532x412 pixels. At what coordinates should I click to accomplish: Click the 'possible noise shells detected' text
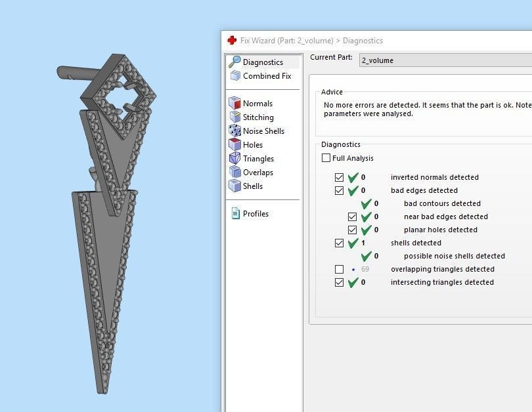[454, 256]
